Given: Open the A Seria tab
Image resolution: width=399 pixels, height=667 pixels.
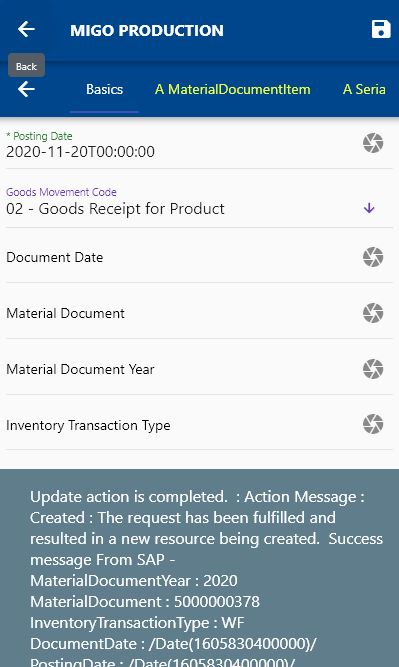Looking at the screenshot, I should [365, 89].
